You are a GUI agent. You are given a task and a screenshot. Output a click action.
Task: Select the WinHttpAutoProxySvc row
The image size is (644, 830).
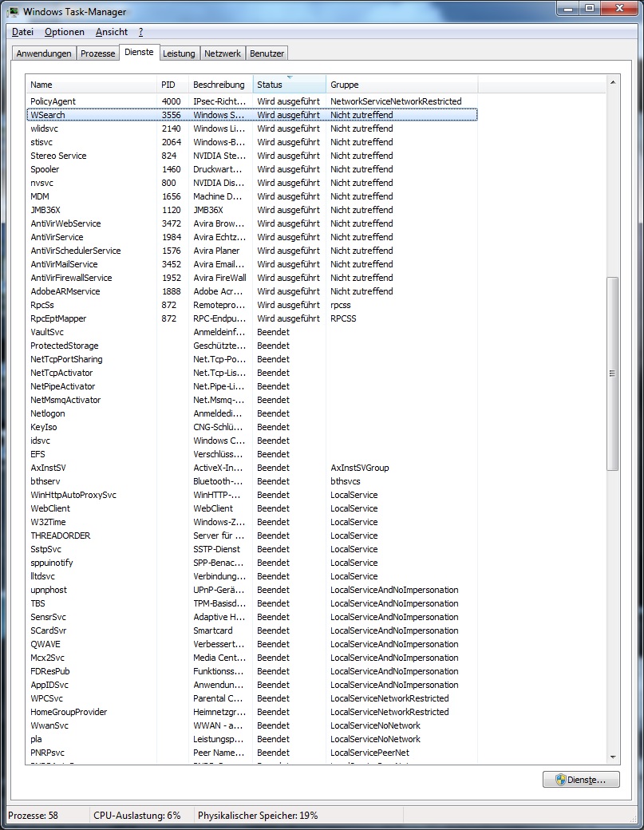[252, 496]
